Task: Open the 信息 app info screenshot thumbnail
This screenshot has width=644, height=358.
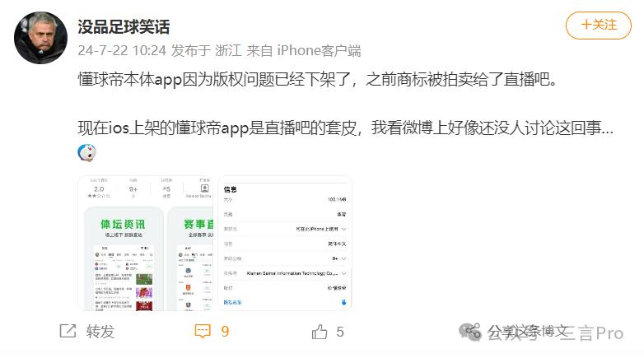Action: pos(285,243)
